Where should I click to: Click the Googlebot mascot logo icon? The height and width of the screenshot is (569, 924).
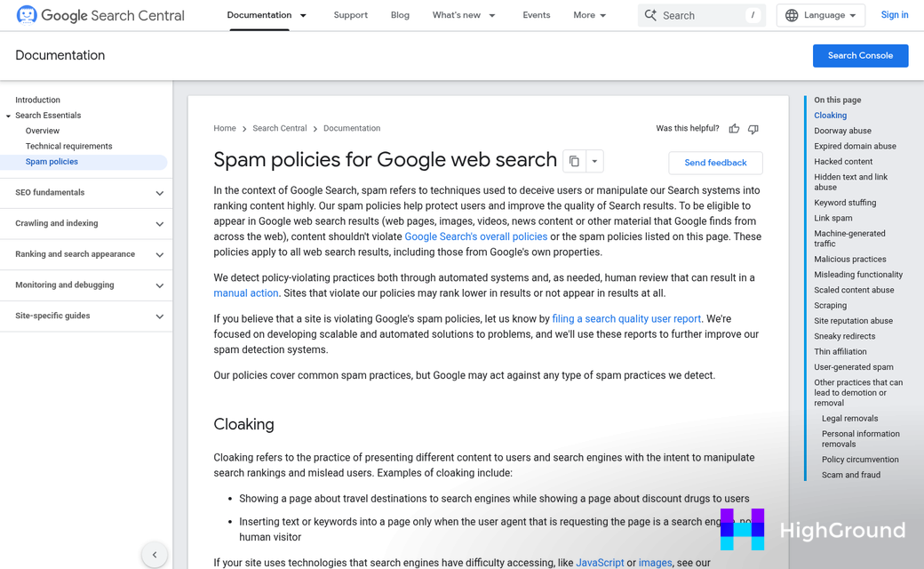click(26, 15)
